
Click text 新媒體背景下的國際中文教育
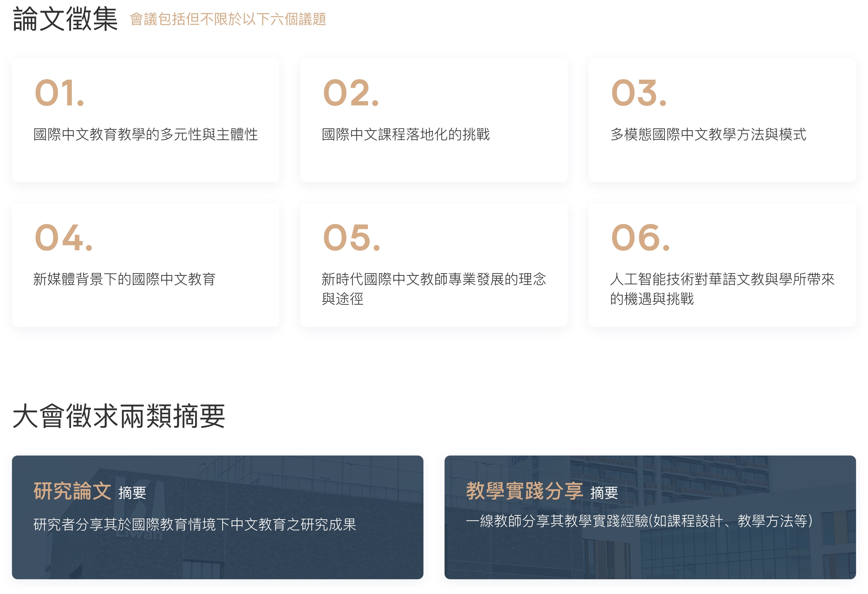coord(124,279)
